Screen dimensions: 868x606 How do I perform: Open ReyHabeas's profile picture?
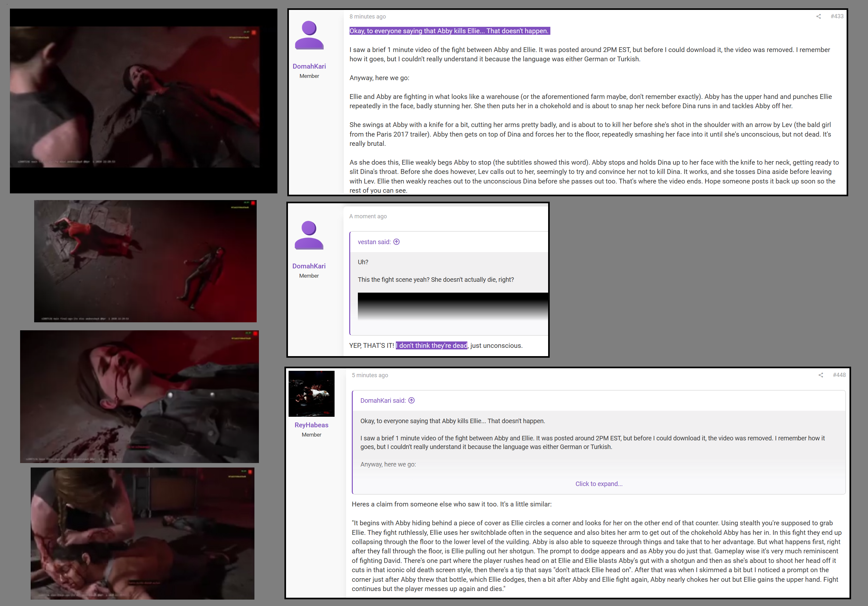(312, 393)
